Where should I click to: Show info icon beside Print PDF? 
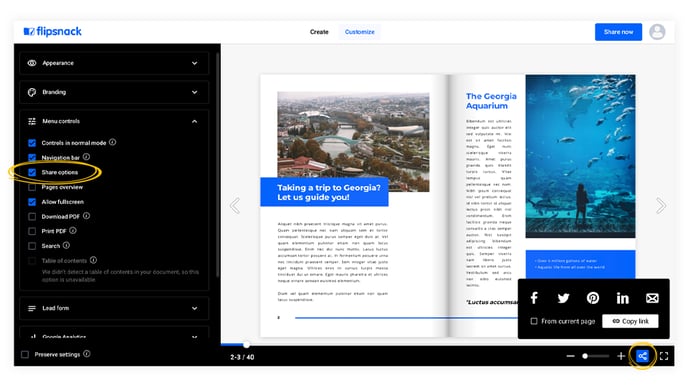pos(73,230)
